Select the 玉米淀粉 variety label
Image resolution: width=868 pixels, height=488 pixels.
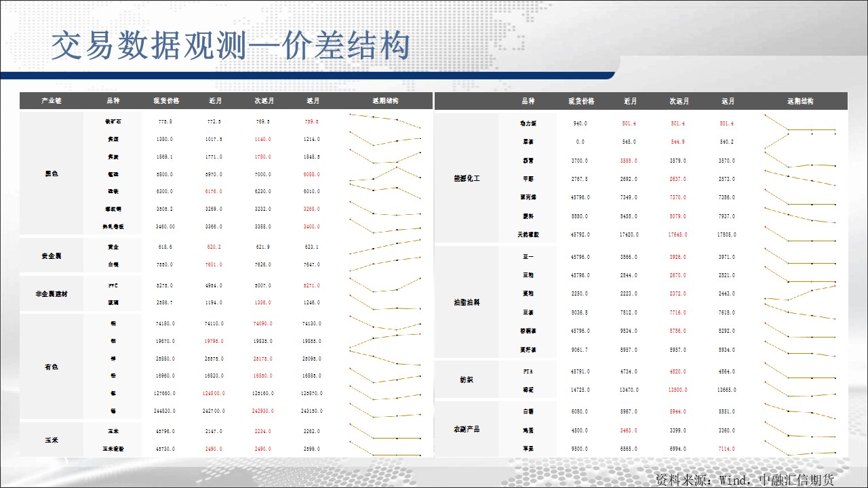(113, 449)
